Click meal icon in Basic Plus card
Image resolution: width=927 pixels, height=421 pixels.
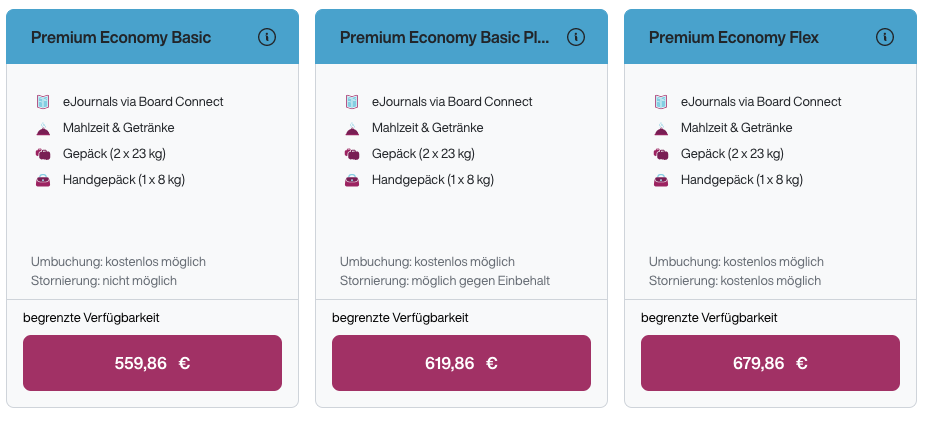[x=352, y=128]
